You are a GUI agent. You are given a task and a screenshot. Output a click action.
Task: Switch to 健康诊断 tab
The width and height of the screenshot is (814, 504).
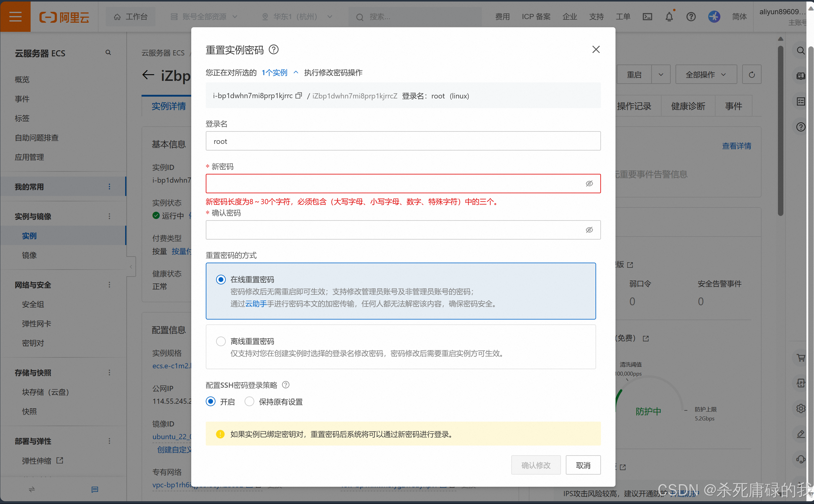(688, 106)
